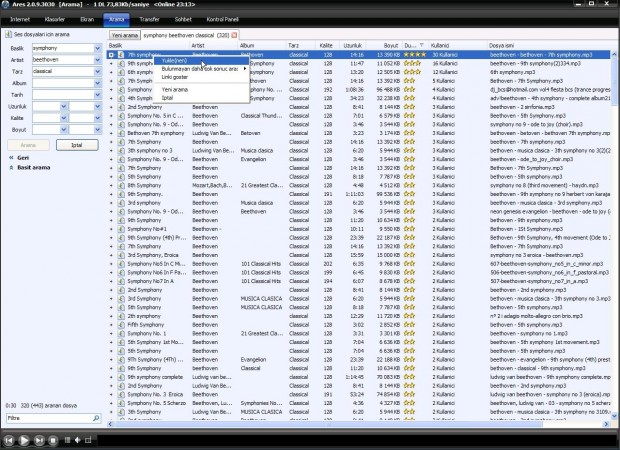Click the file icon of Bethoven 7th symphony
620x450 pixels.
tap(121, 133)
